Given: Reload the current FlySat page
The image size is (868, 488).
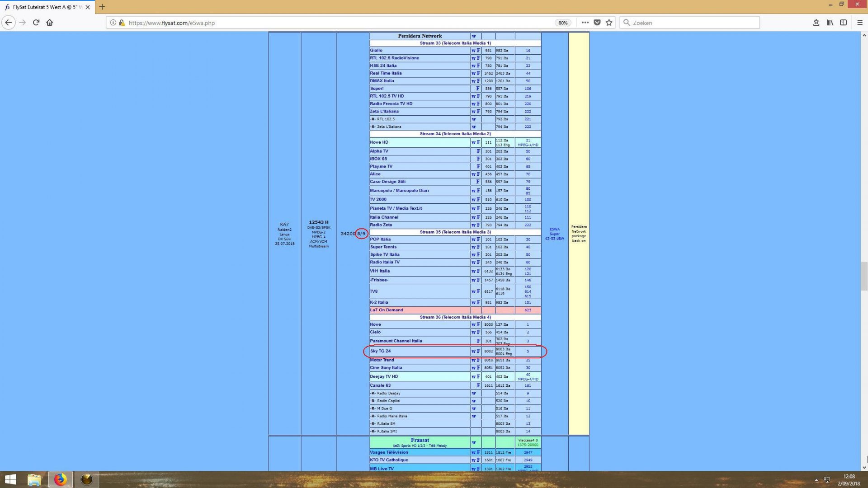Looking at the screenshot, I should coord(36,23).
